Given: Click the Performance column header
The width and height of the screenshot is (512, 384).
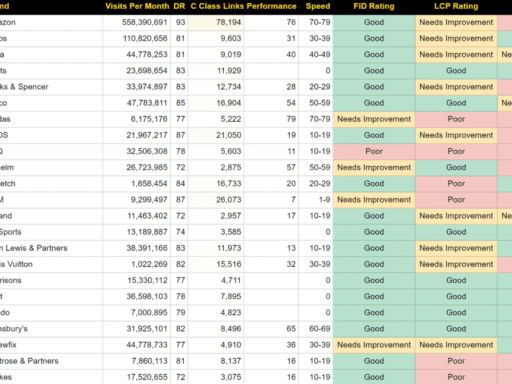Looking at the screenshot, I should click(x=271, y=6).
